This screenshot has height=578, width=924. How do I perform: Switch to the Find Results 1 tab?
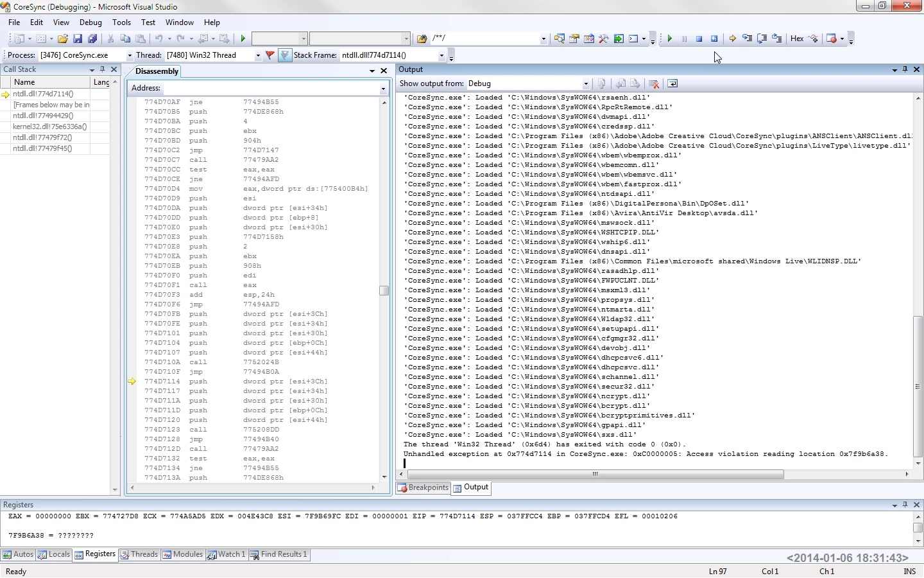(279, 554)
